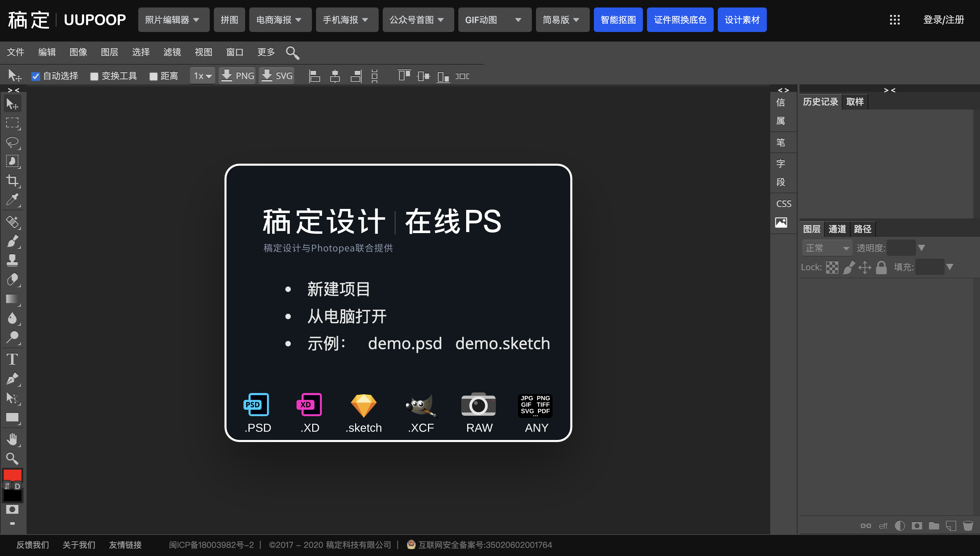This screenshot has height=556, width=980.
Task: Activate the Type tool
Action: (x=12, y=359)
